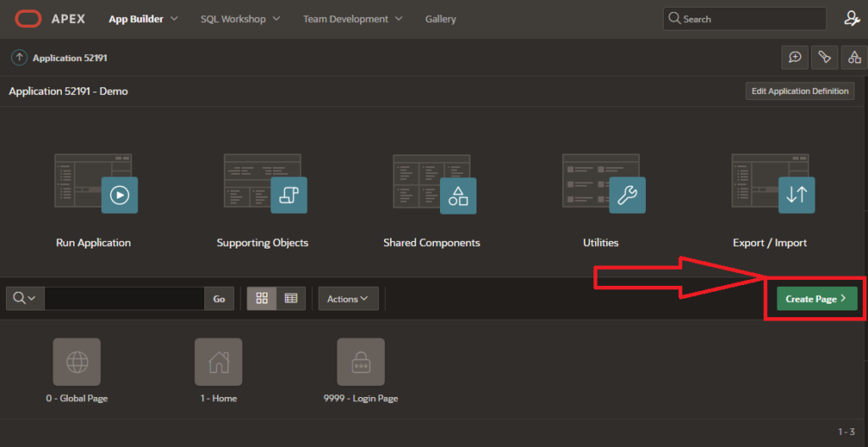Open the App Builder menu

(x=143, y=19)
